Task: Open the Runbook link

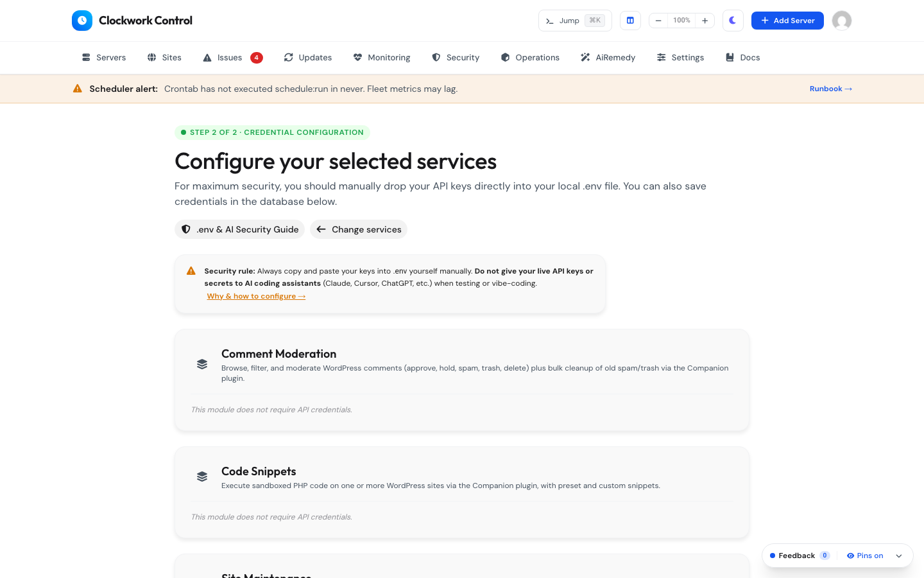Action: point(831,89)
